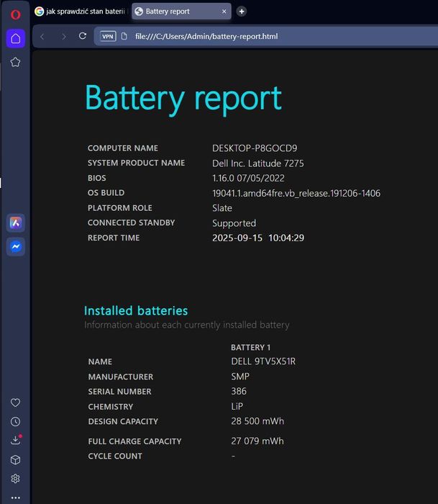Click the address bar file URL
This screenshot has width=438, height=504.
click(x=206, y=36)
